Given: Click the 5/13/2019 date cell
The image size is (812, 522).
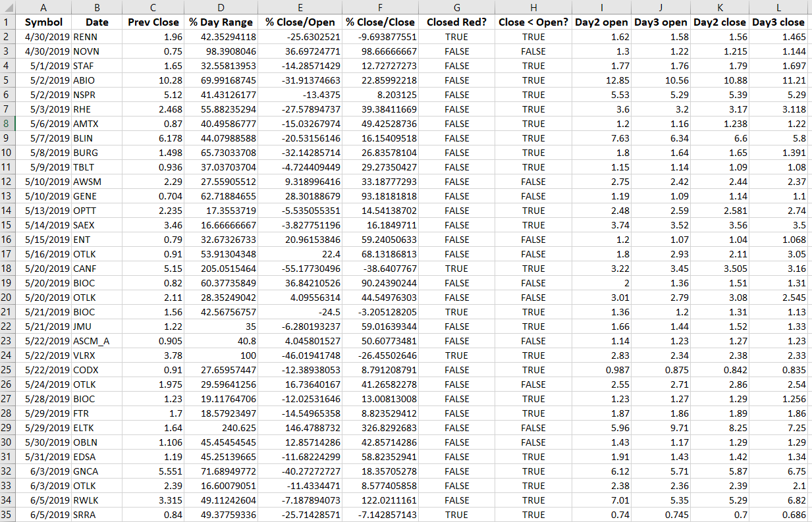Looking at the screenshot, I should click(x=43, y=211).
